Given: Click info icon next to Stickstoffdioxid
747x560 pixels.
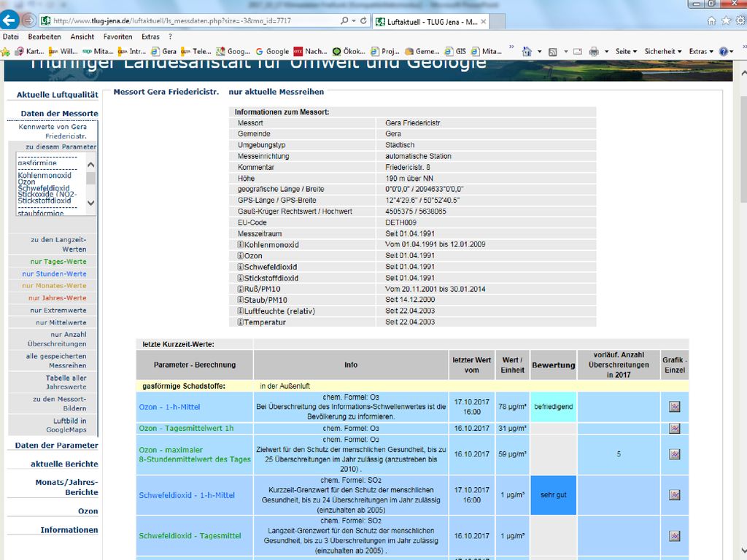Looking at the screenshot, I should click(x=241, y=278).
